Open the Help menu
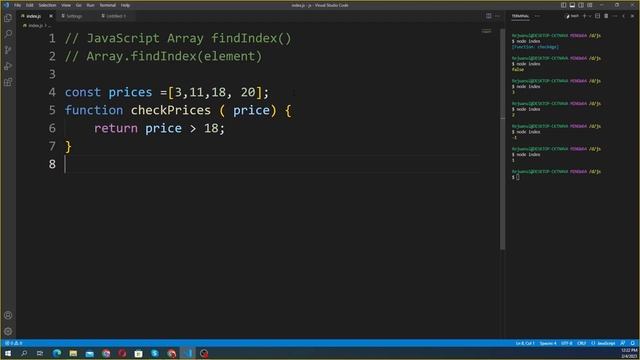 (x=125, y=5)
